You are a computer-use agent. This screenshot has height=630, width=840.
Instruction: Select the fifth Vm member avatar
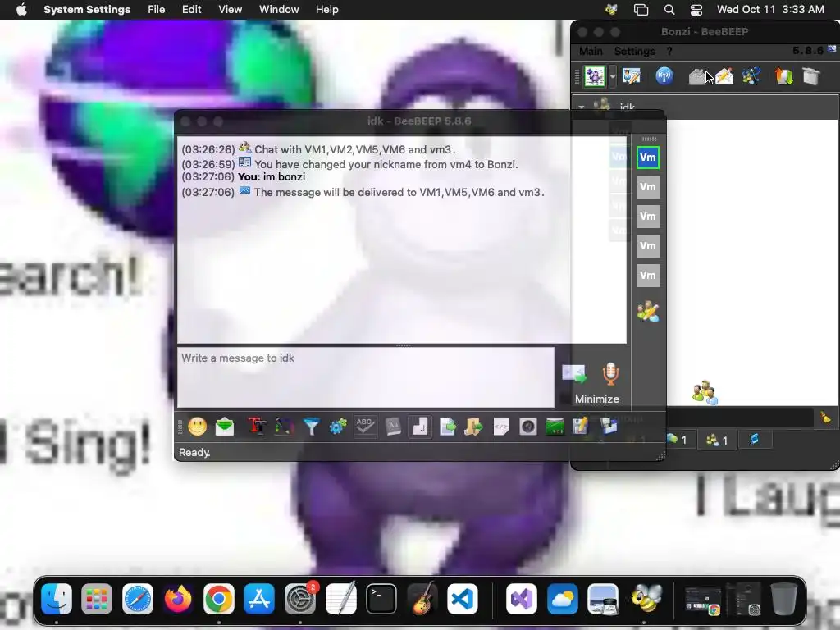click(648, 276)
